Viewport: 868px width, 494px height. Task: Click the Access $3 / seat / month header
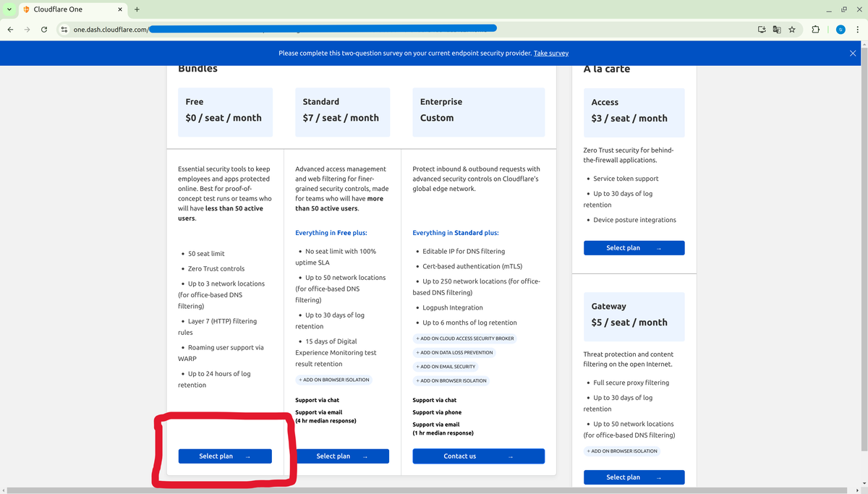(634, 113)
